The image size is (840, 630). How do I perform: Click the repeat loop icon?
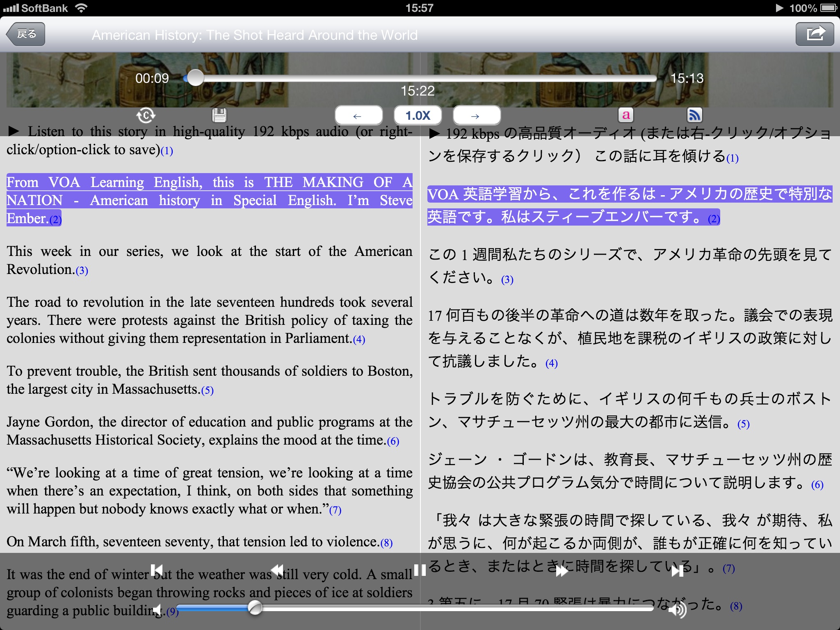point(146,116)
